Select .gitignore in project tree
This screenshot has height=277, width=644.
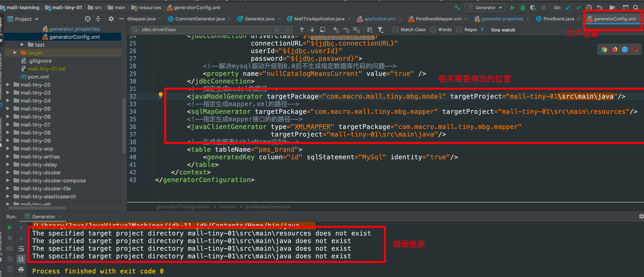39,61
